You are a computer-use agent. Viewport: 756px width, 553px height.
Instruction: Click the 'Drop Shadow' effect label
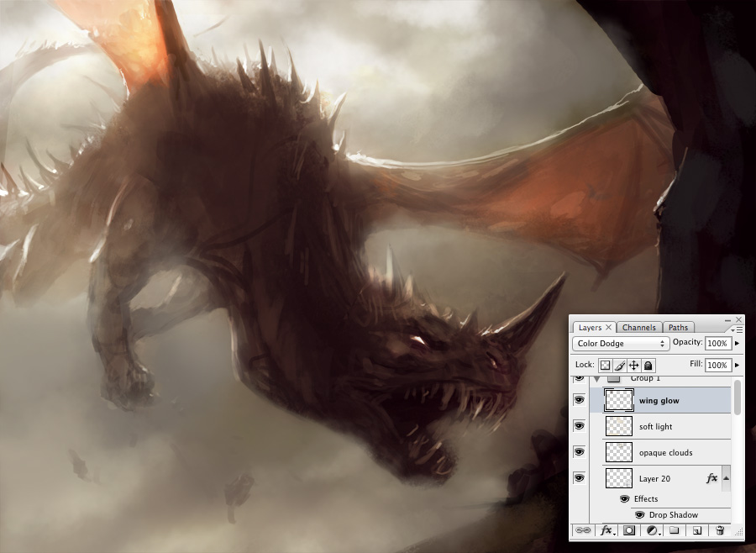tap(674, 515)
